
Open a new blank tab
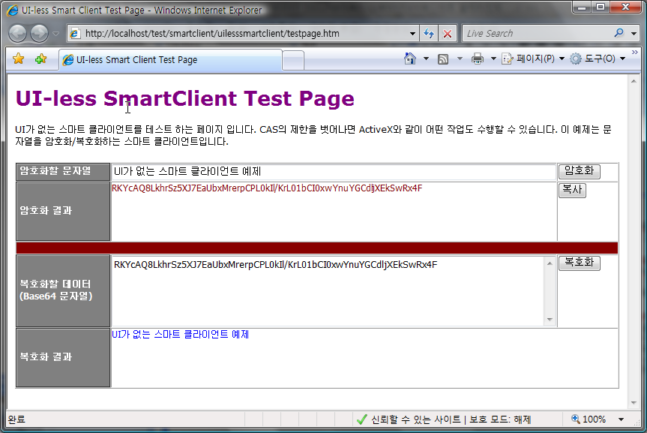tap(293, 60)
